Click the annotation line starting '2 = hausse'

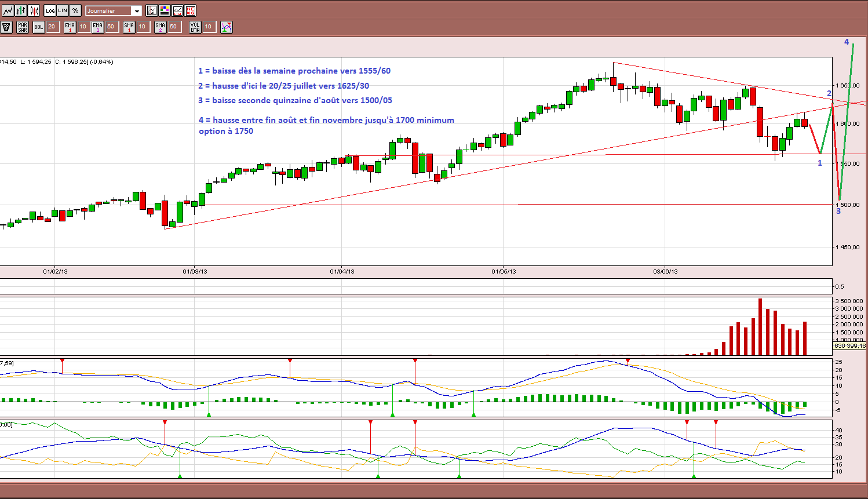[283, 86]
